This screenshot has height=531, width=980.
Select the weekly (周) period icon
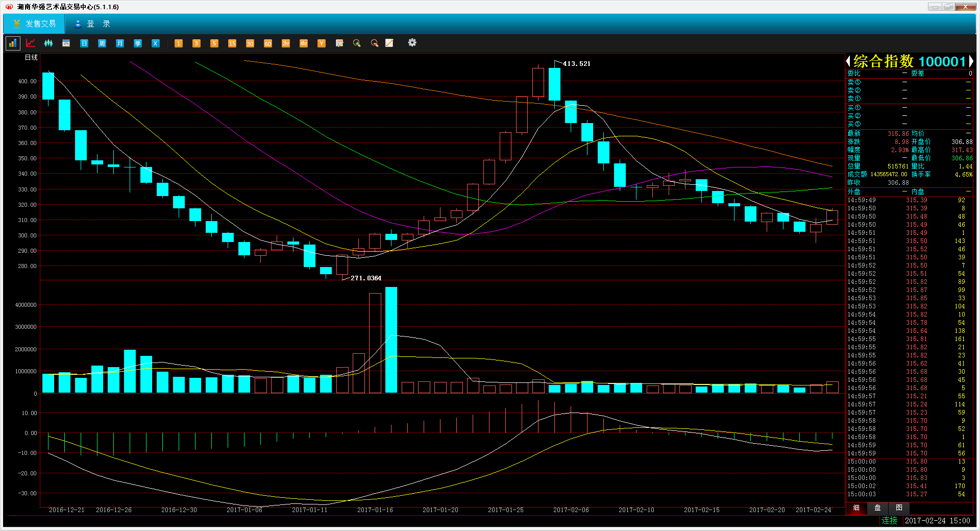[102, 43]
